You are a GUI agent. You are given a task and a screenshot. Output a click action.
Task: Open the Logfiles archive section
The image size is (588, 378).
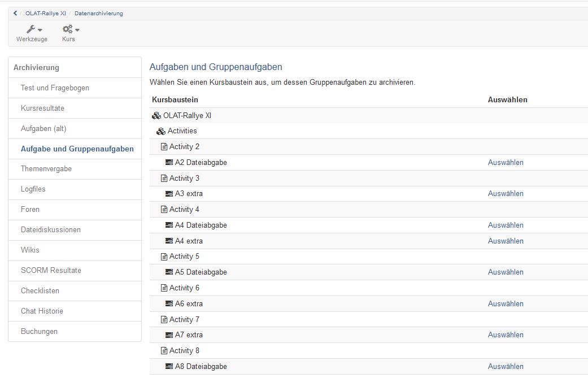click(33, 189)
